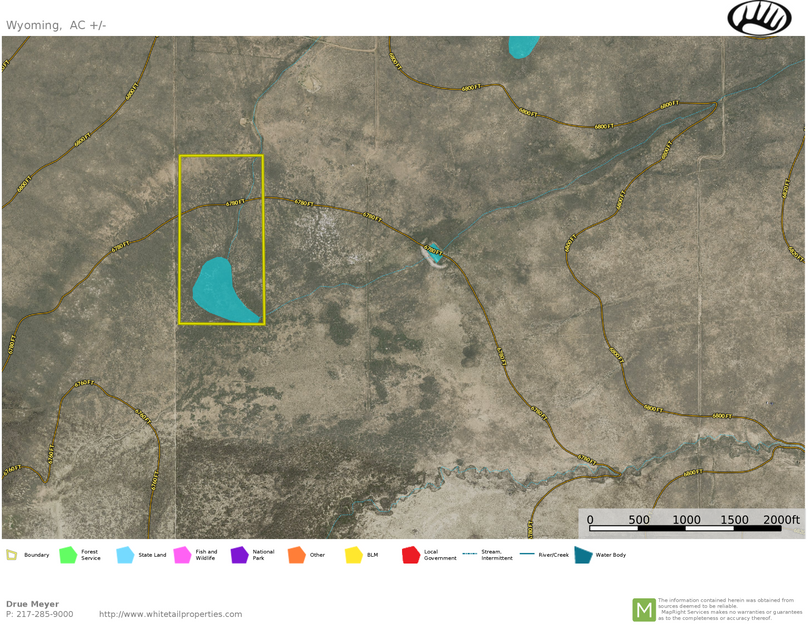Click the purple National Park swatch
Viewport: 808px width, 625px height.
(239, 555)
